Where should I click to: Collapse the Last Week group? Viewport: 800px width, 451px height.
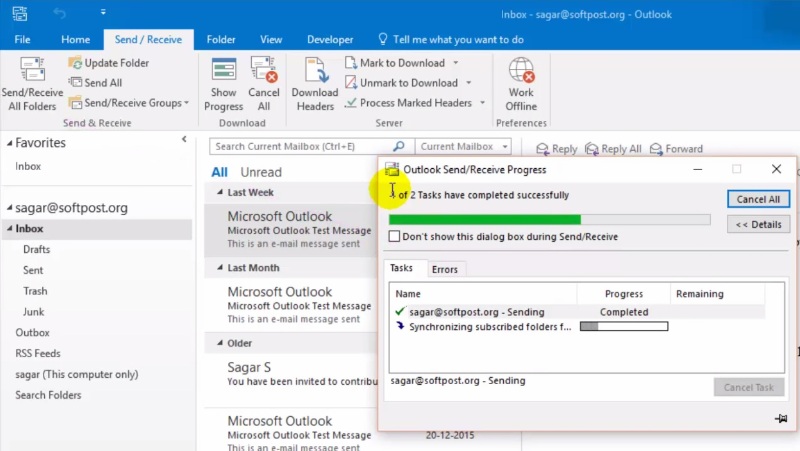[x=220, y=192]
